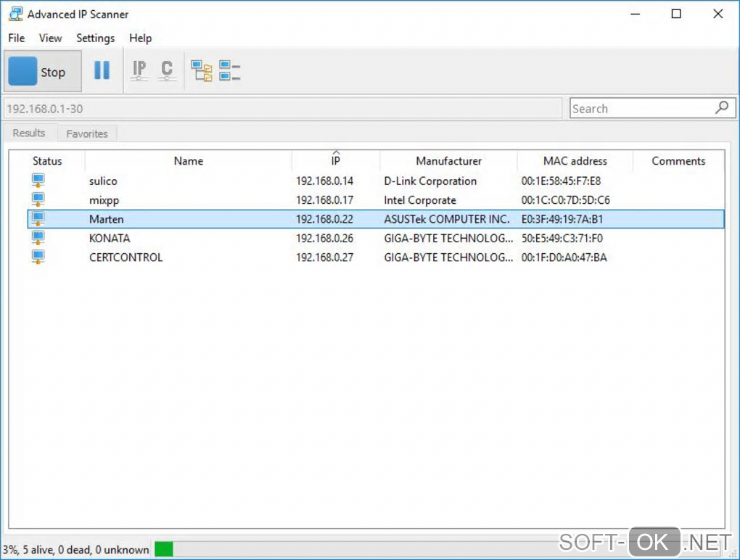The height and width of the screenshot is (560, 740).
Task: Maximize the Advanced IP Scanner window
Action: coord(676,15)
